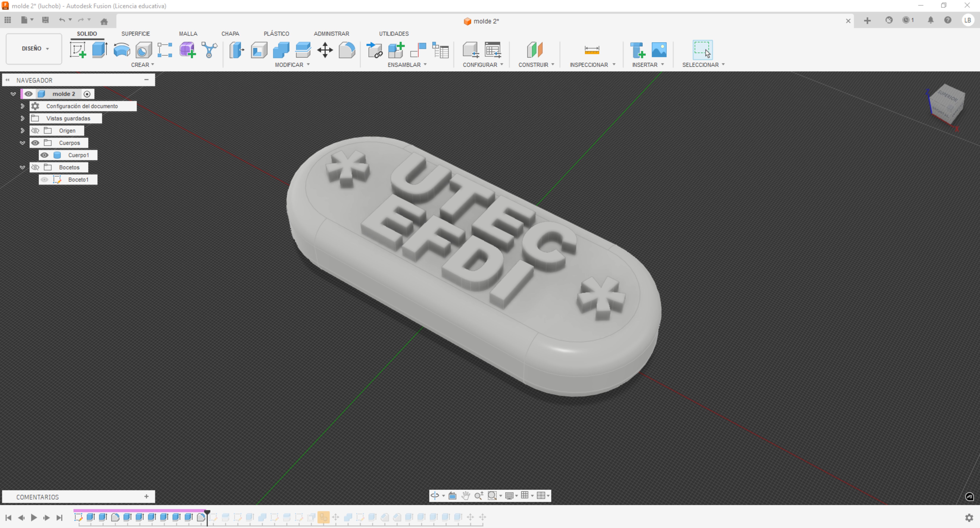Expand the COMENTARIOS panel
Viewport: 980px width, 528px height.
point(146,496)
